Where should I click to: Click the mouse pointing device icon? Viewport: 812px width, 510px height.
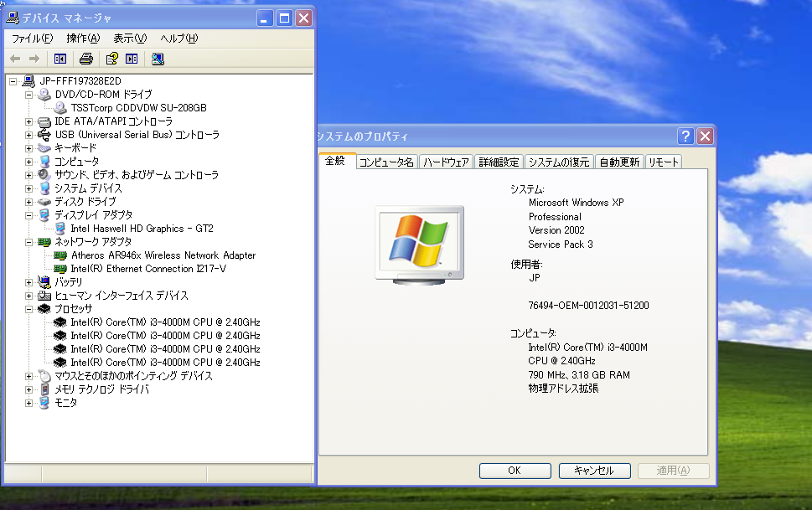click(44, 376)
